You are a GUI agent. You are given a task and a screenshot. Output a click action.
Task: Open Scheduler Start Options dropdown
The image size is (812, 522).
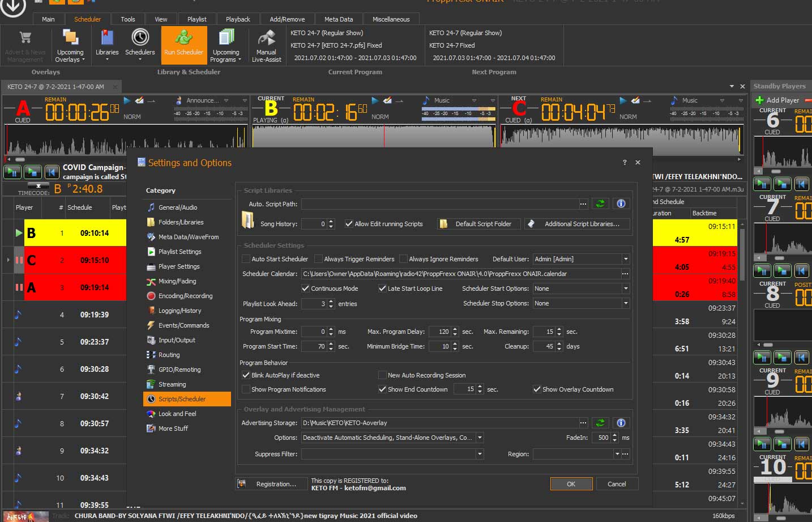coord(626,288)
